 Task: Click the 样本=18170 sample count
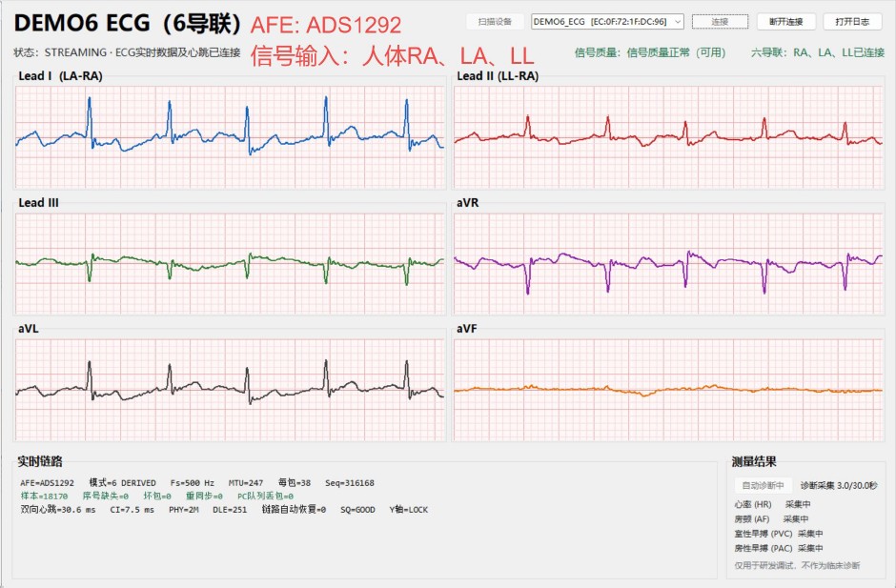tap(44, 496)
